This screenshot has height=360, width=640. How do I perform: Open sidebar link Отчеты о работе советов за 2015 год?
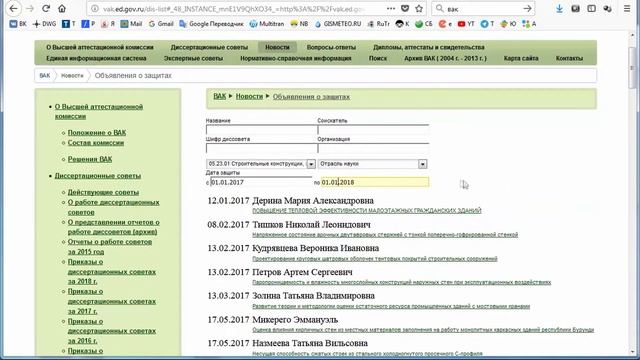(x=109, y=247)
